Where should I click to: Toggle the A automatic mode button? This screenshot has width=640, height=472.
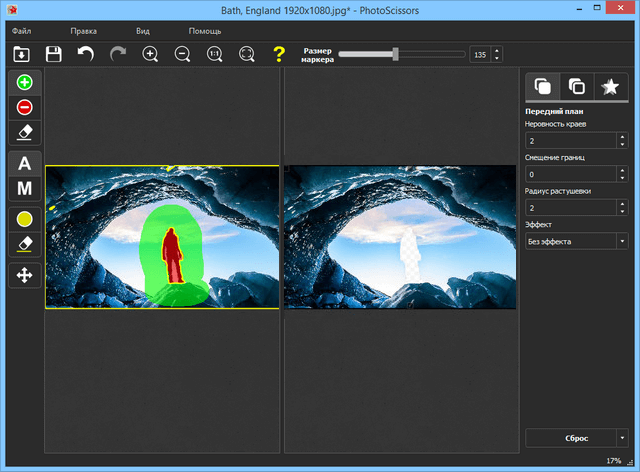click(x=25, y=164)
